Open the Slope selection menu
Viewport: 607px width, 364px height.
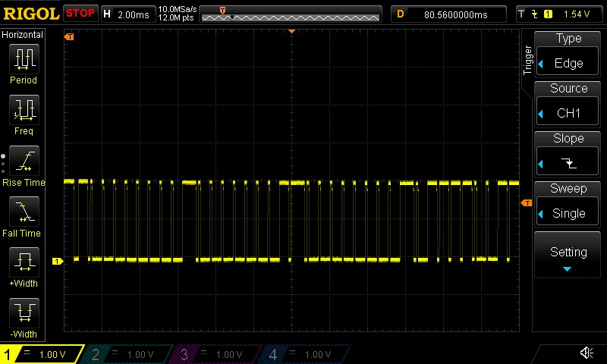pos(568,154)
